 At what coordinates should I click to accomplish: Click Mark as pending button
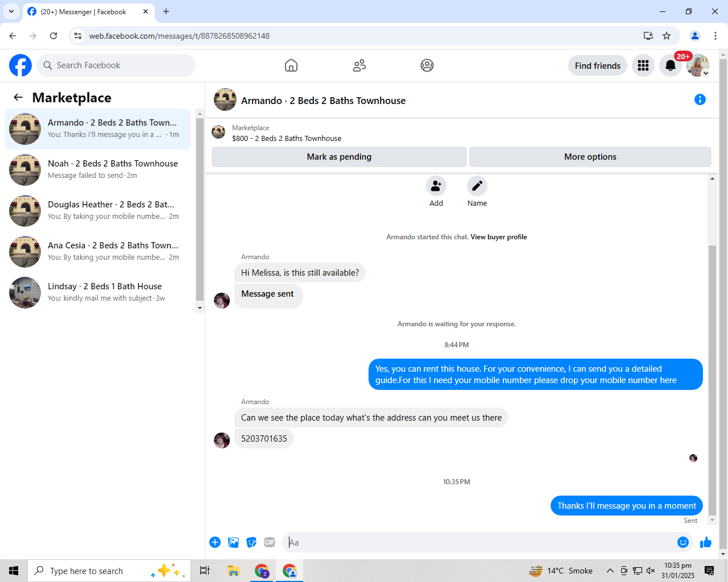(339, 157)
